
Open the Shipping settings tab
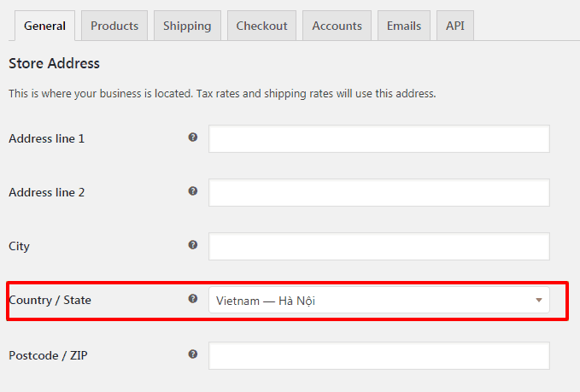click(187, 26)
